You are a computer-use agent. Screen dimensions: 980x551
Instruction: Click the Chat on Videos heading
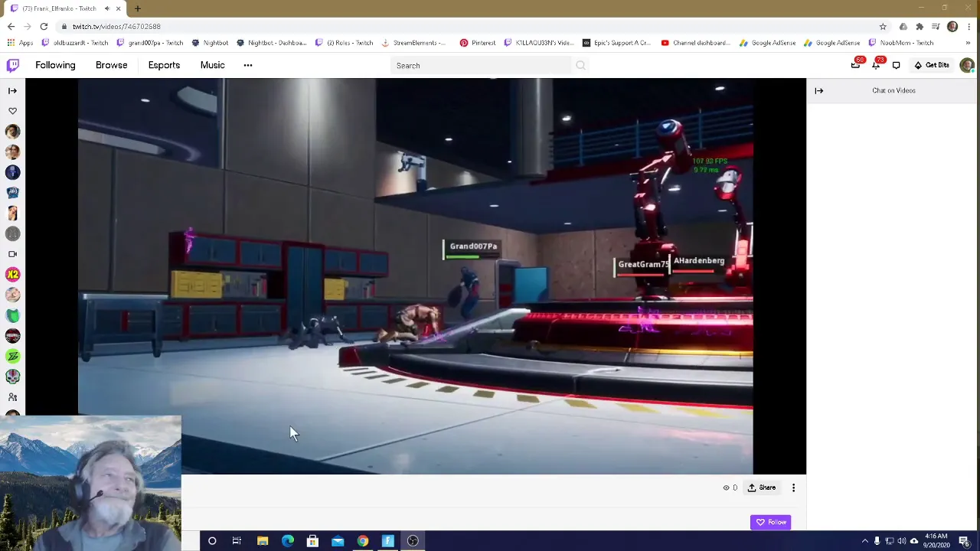click(x=893, y=90)
